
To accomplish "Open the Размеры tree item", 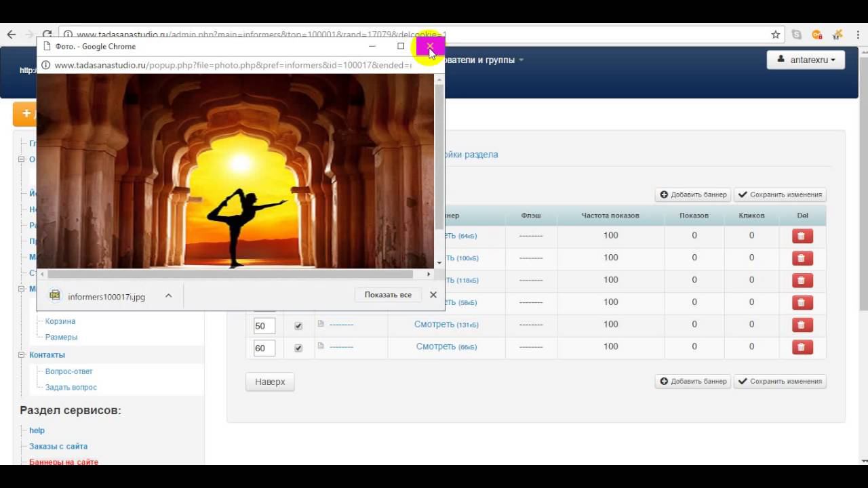I will coord(61,337).
